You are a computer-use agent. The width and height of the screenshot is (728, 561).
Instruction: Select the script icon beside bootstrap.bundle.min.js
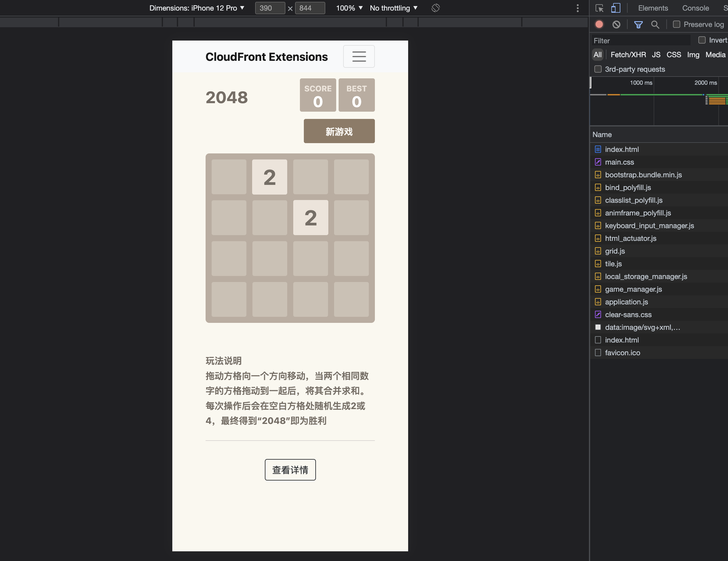tap(598, 175)
